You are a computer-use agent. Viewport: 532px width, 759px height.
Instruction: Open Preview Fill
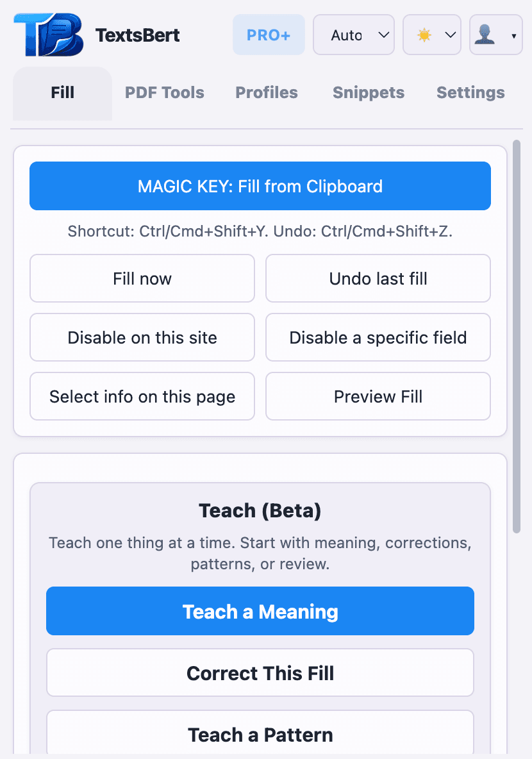tap(378, 396)
